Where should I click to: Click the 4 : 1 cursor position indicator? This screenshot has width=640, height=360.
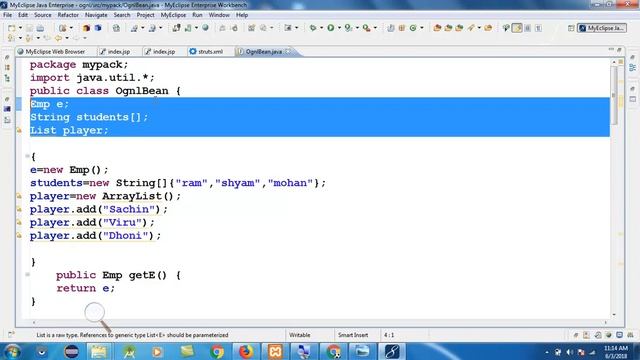pyautogui.click(x=389, y=335)
